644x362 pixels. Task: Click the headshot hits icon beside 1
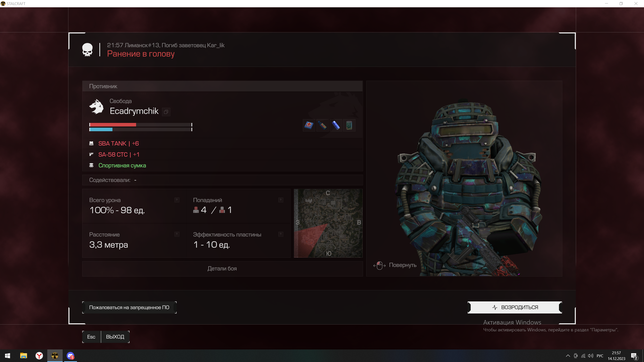tap(222, 210)
